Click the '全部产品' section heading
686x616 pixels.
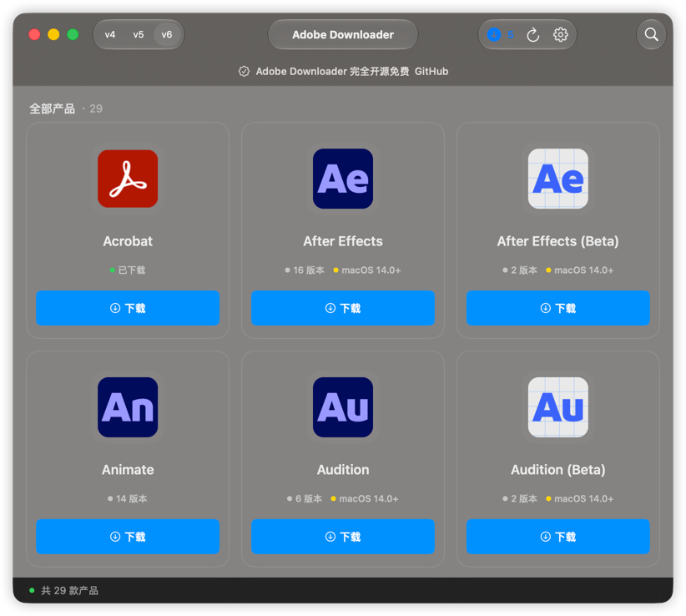pos(52,109)
